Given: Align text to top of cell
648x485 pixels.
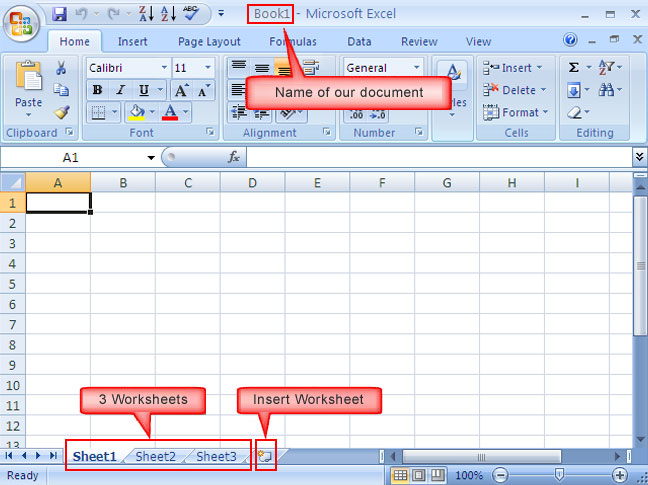Looking at the screenshot, I should pos(238,67).
